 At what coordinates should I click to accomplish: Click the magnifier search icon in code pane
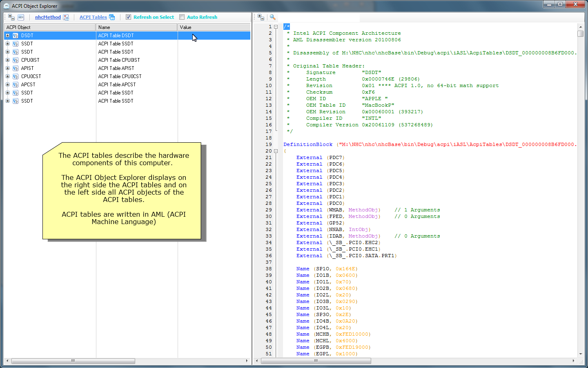coord(273,17)
